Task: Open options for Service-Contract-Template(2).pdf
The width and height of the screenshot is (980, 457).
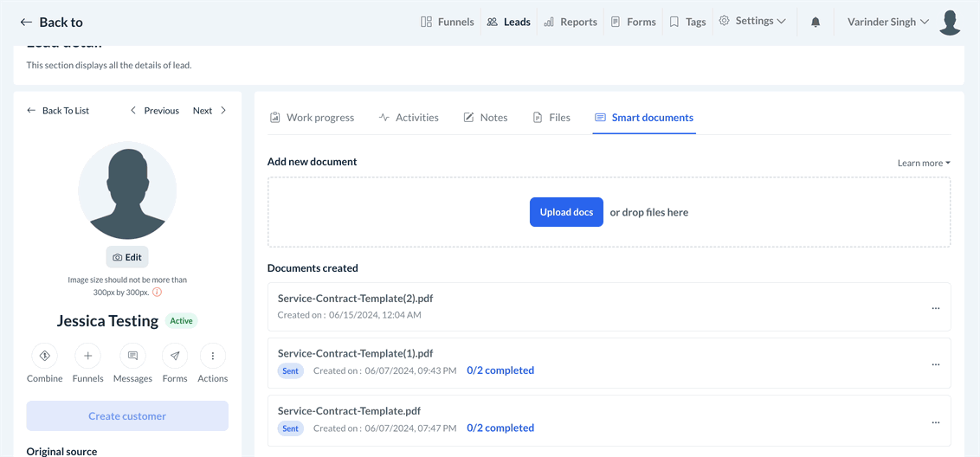Action: (935, 308)
